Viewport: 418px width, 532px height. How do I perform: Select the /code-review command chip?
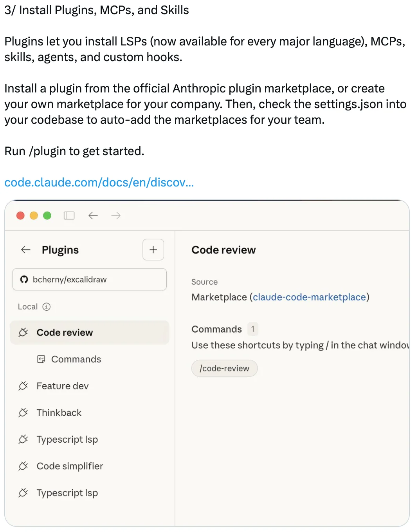pos(224,368)
